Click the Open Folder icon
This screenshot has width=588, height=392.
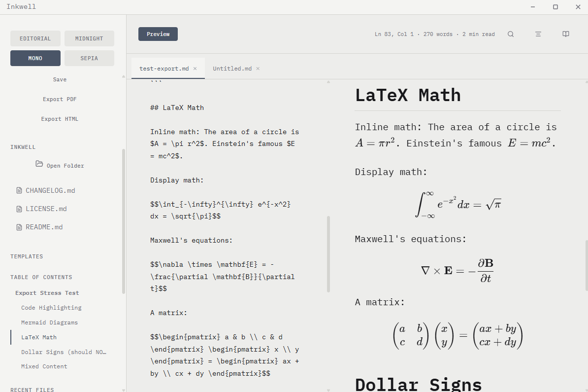[x=39, y=164]
